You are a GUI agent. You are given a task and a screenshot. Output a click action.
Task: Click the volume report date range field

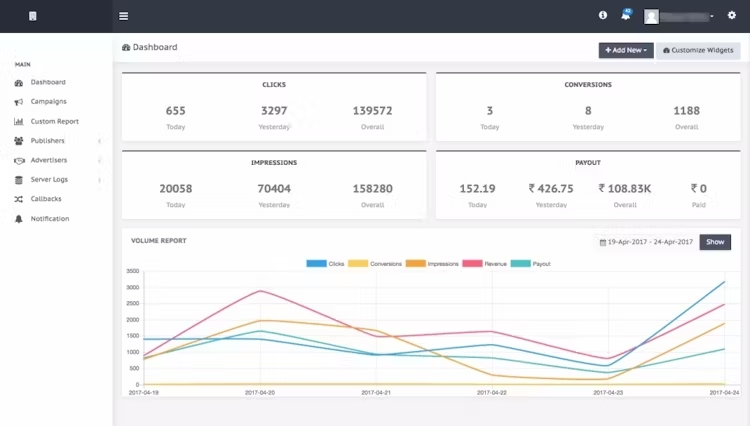(x=646, y=242)
